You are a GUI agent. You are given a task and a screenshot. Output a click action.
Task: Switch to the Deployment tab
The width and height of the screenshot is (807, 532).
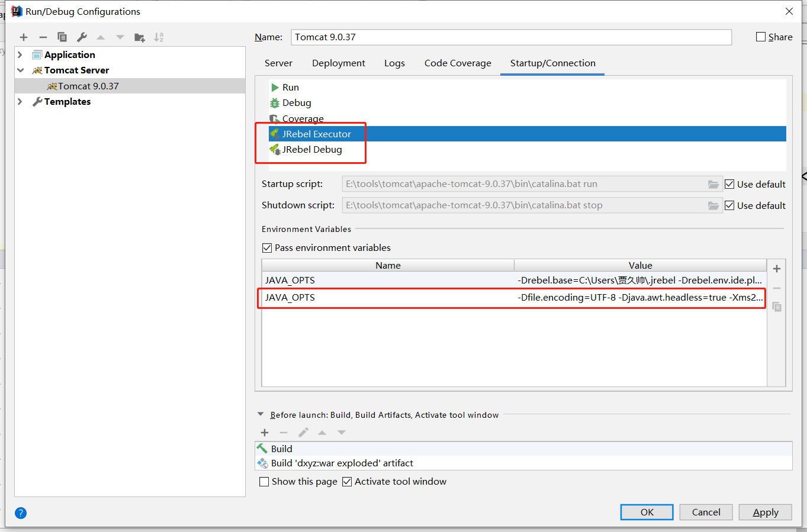(x=339, y=63)
